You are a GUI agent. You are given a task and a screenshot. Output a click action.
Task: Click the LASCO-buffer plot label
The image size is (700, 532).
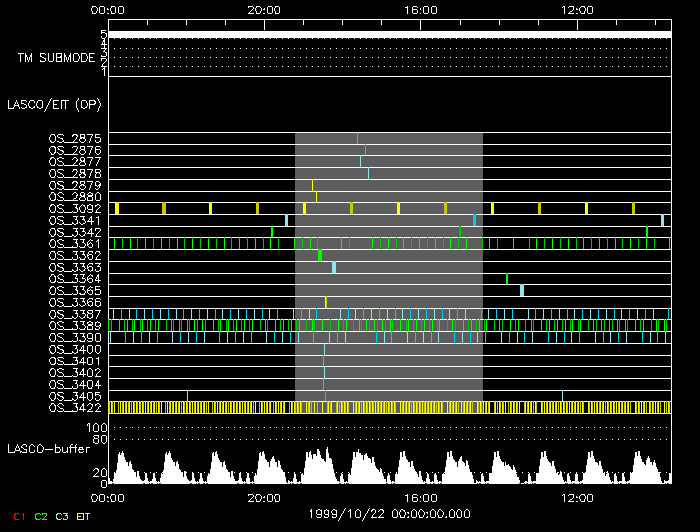coord(50,448)
